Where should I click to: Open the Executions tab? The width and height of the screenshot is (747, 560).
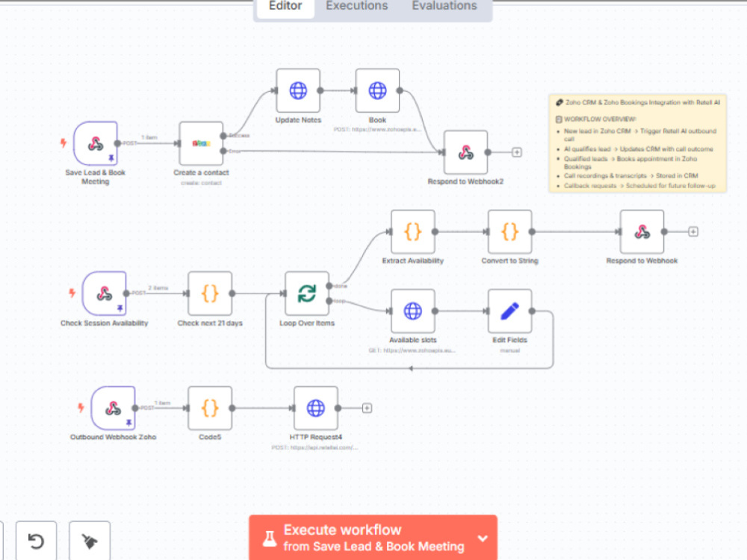[x=357, y=6]
